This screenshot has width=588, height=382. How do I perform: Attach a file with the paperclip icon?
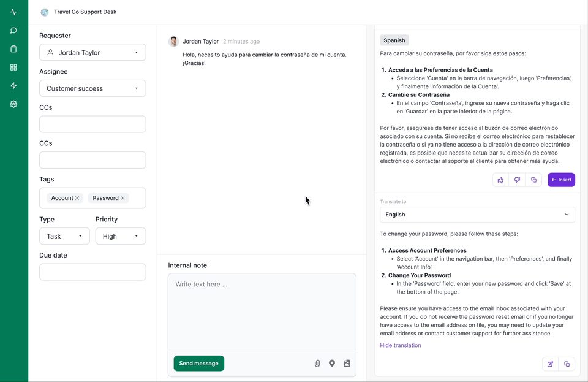[x=317, y=363]
